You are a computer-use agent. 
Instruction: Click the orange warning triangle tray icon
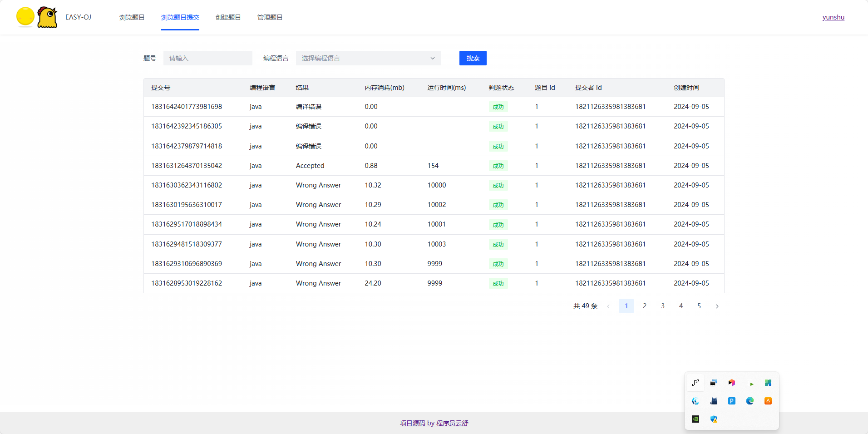tap(768, 401)
